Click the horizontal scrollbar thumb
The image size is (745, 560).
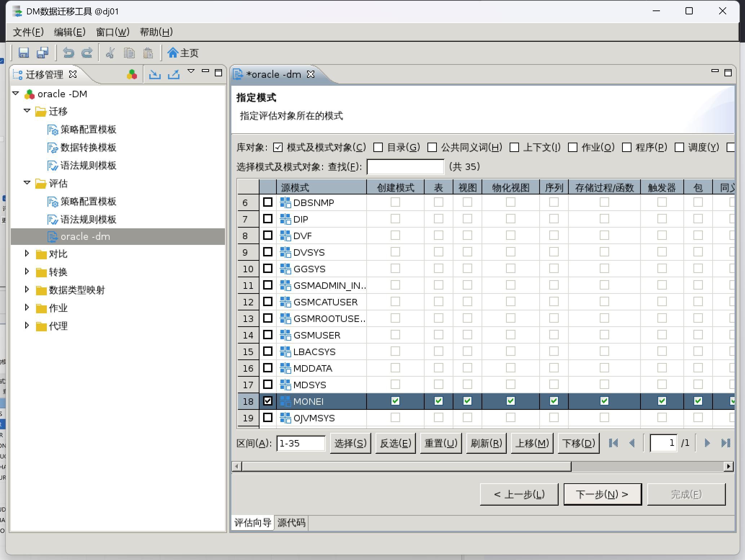click(406, 466)
